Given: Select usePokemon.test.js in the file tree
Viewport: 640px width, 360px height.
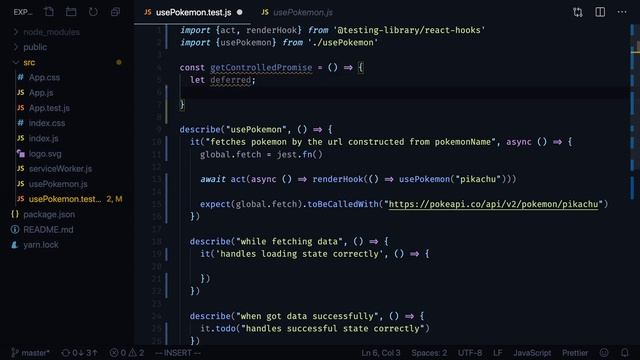Looking at the screenshot, I should coord(64,199).
